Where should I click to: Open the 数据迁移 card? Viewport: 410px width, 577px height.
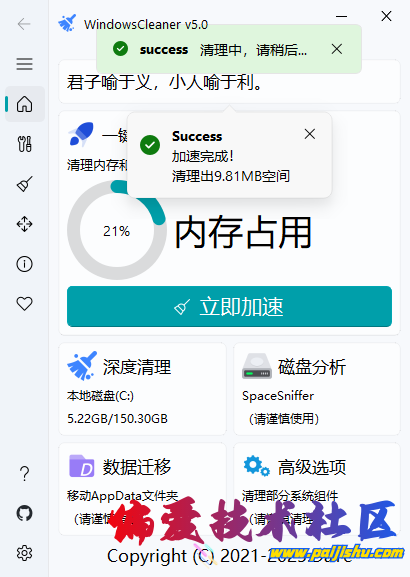click(143, 489)
